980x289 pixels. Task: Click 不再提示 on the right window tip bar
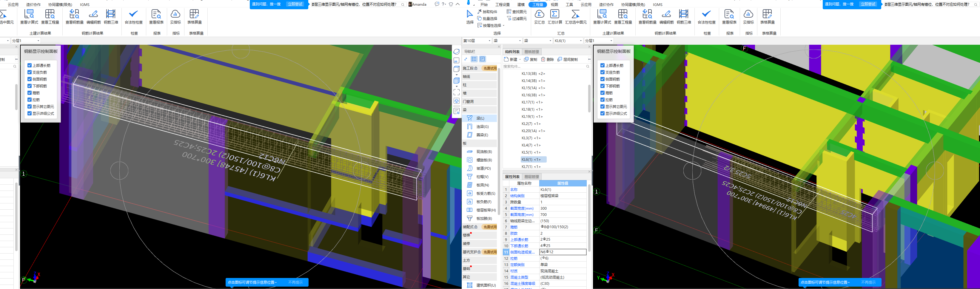click(x=868, y=282)
